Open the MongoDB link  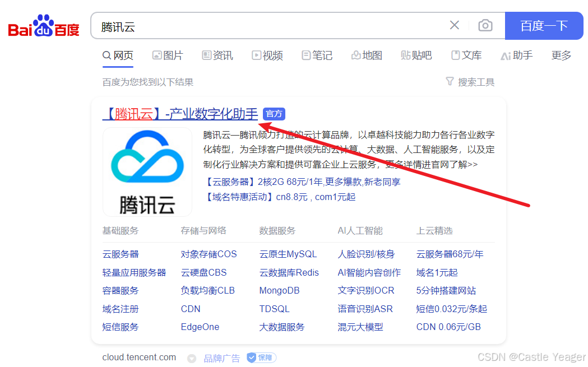279,291
